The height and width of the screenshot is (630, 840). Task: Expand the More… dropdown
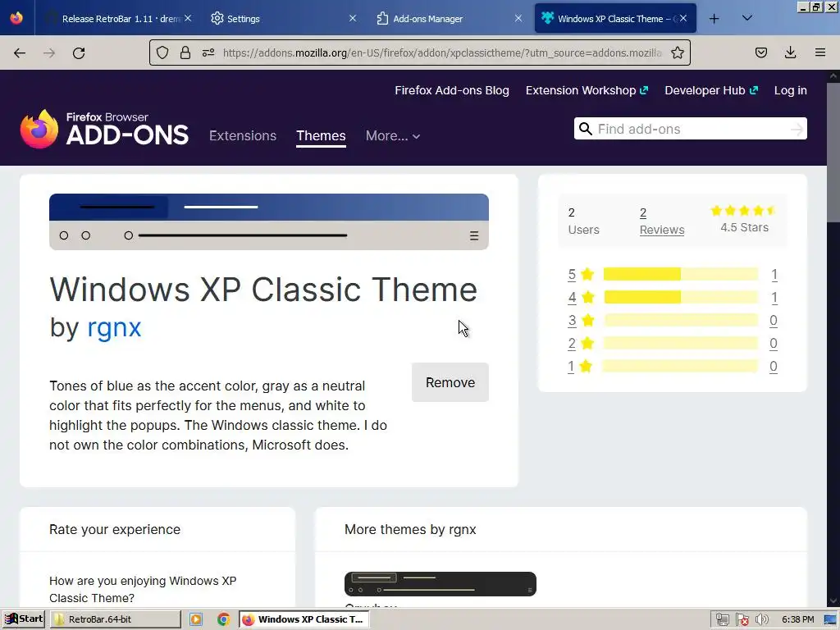point(393,135)
